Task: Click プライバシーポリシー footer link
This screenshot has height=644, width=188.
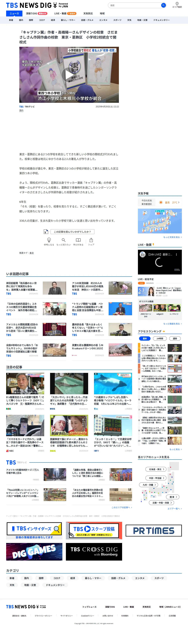Action: (43, 616)
